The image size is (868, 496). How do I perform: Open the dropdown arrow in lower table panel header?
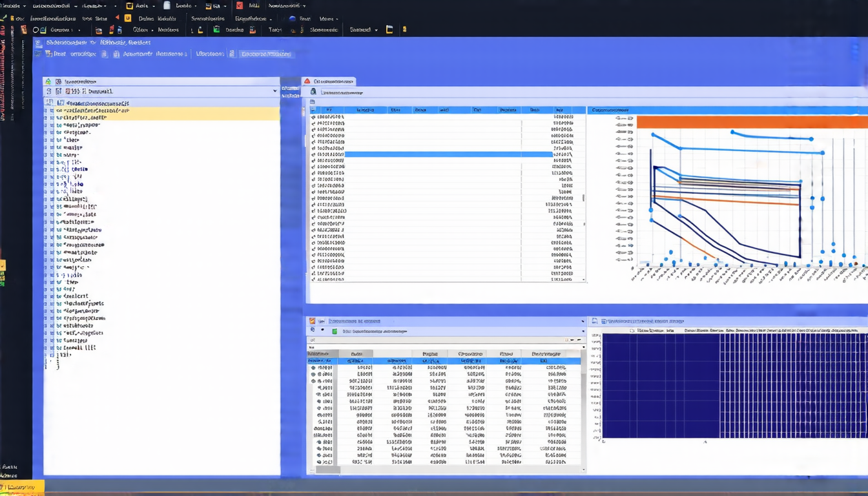(x=582, y=321)
